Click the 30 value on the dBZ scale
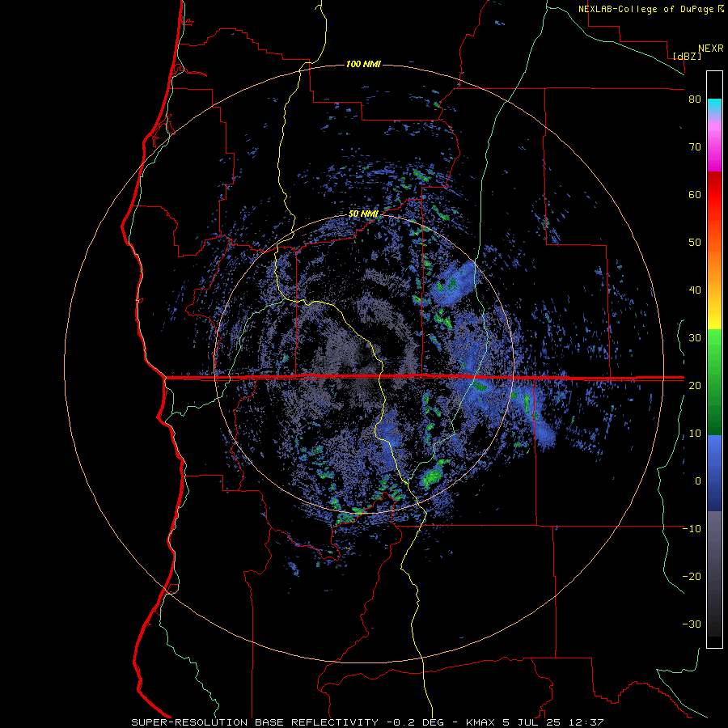The image size is (728, 728). tap(695, 338)
